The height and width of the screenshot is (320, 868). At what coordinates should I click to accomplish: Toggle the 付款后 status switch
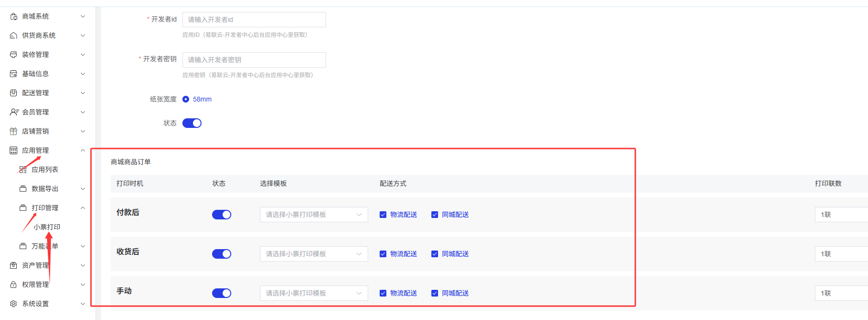222,215
